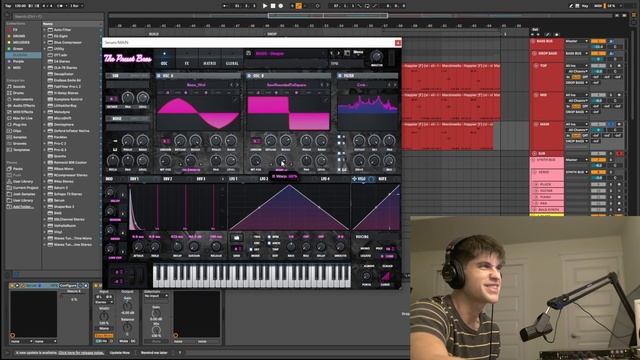
Task: Unfold the BASS BUS track
Action: click(533, 41)
